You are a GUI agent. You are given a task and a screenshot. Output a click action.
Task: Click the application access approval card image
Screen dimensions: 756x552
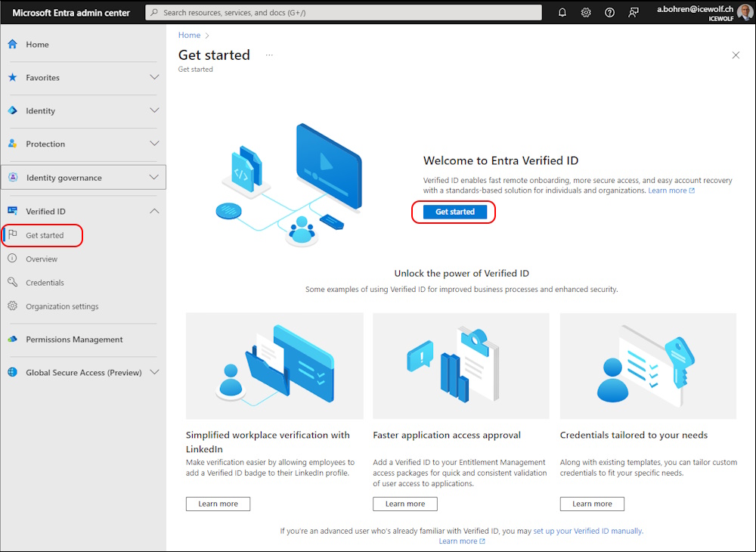tap(461, 366)
